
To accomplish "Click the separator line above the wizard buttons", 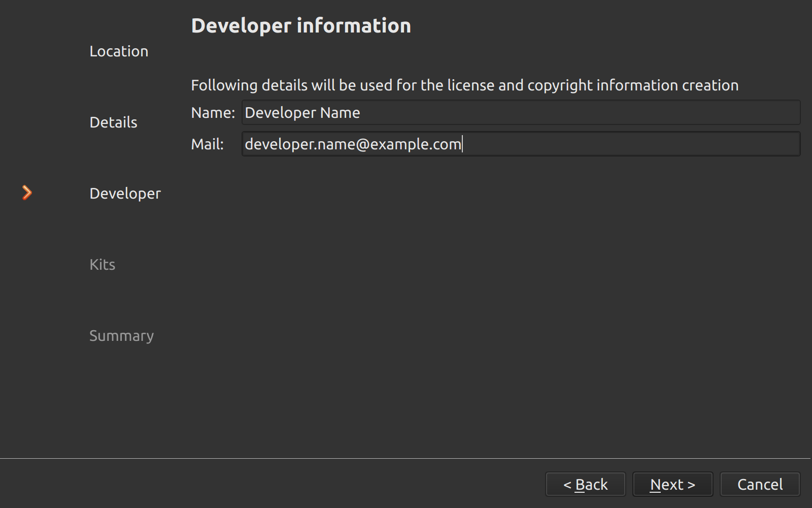I will [x=406, y=458].
